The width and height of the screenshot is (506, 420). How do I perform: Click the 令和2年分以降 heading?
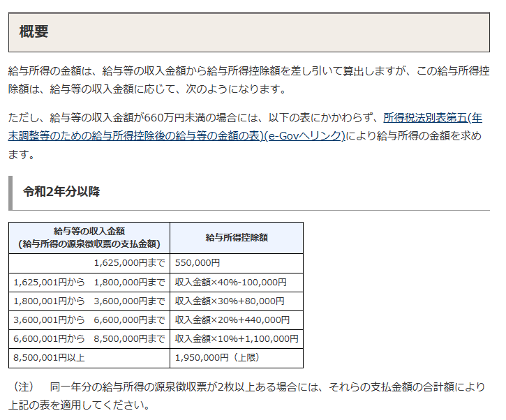point(61,191)
